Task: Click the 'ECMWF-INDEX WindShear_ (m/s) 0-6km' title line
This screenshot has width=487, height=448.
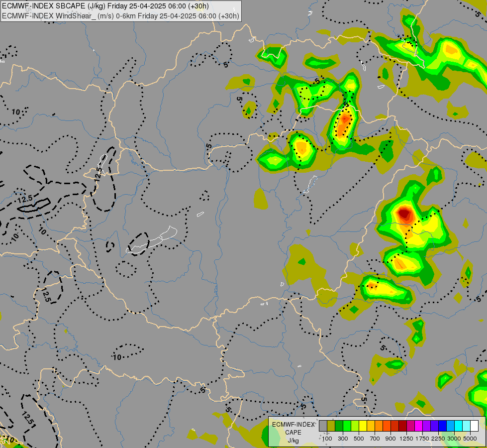Action: click(120, 16)
